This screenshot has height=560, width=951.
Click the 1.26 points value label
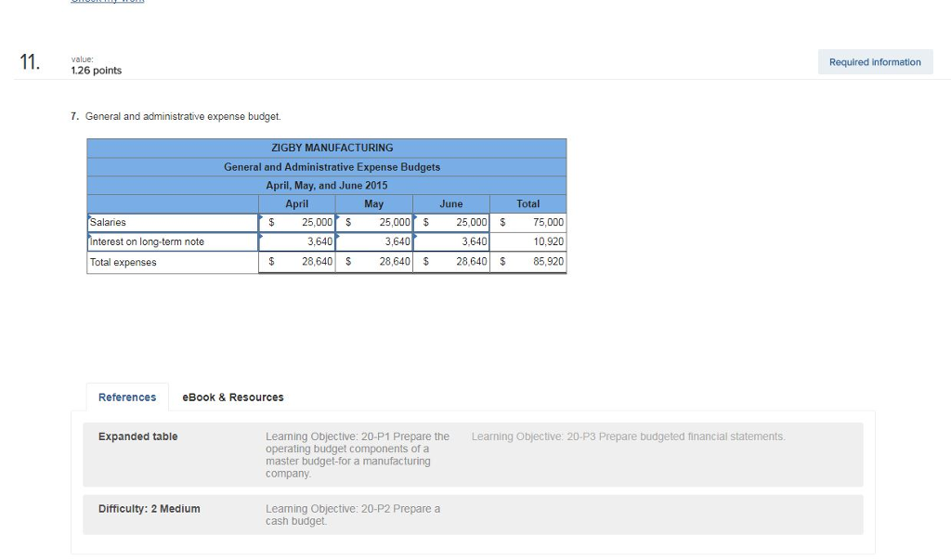pyautogui.click(x=96, y=70)
